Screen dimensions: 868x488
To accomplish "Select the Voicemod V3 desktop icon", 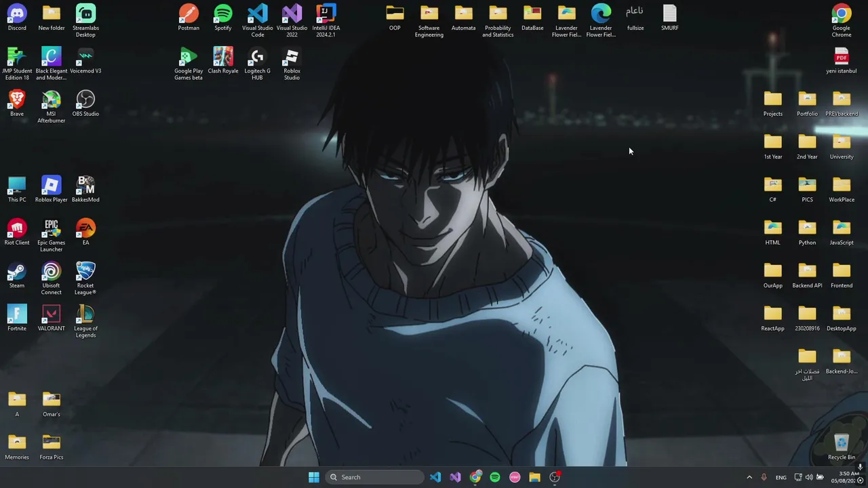I will pyautogui.click(x=85, y=61).
